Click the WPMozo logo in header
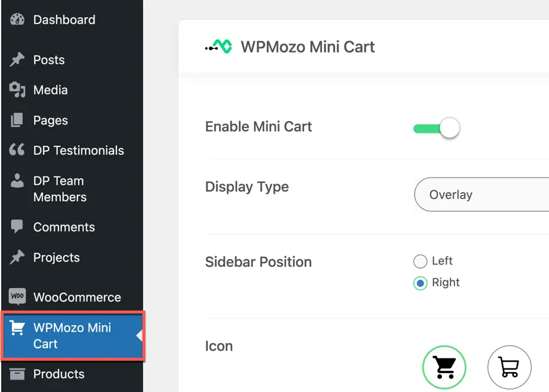The height and width of the screenshot is (392, 549). [x=219, y=47]
